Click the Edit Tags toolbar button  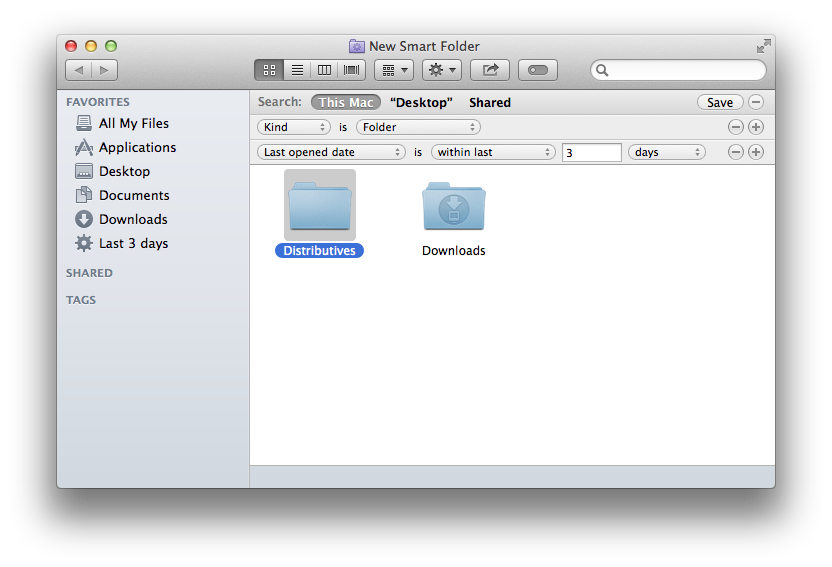coord(538,70)
